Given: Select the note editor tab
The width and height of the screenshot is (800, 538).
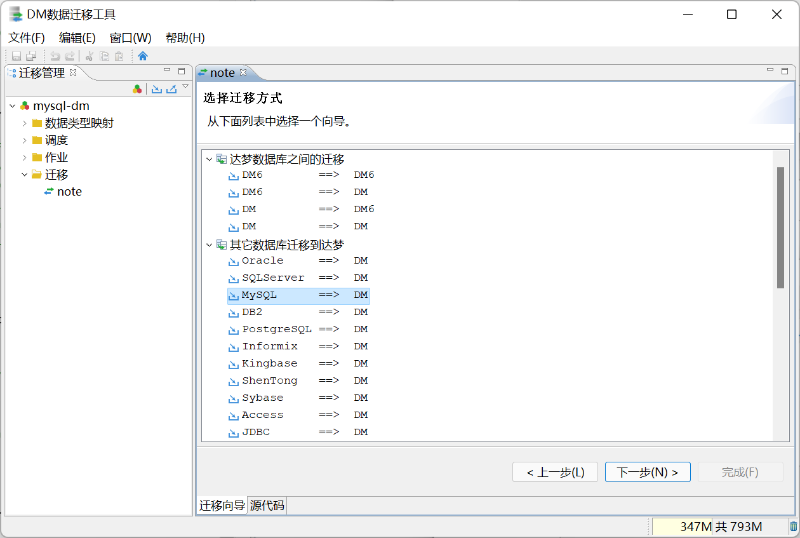Looking at the screenshot, I should 222,73.
